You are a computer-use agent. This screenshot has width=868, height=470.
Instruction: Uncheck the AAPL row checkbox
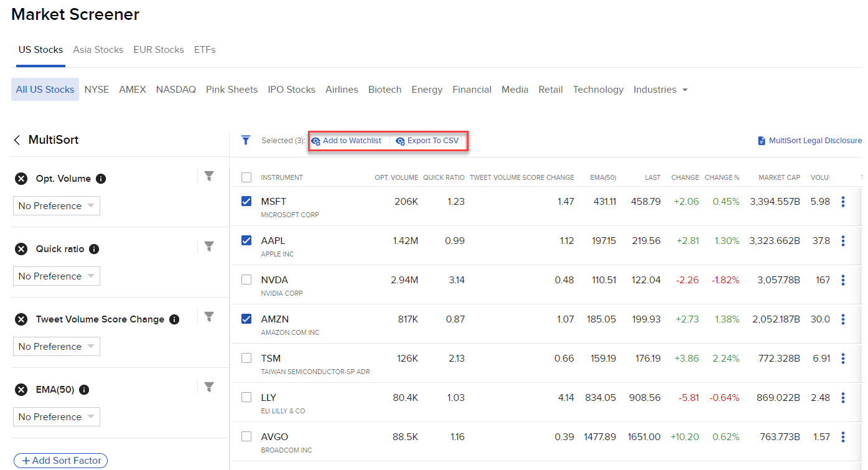tap(246, 240)
